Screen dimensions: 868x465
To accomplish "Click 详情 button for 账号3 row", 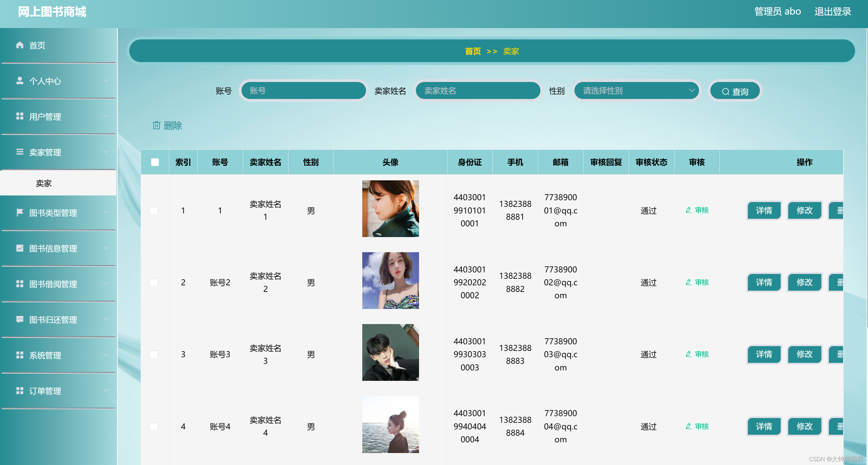I will pyautogui.click(x=764, y=354).
